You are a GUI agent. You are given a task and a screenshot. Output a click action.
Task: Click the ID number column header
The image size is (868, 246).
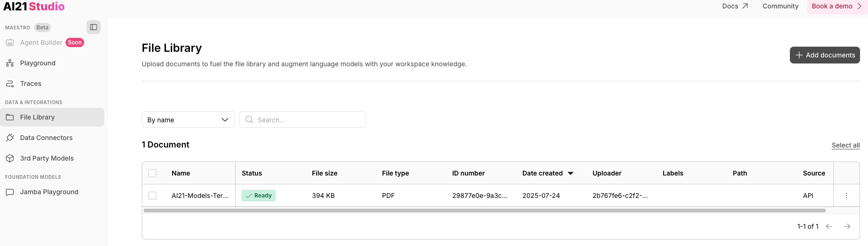coord(468,173)
